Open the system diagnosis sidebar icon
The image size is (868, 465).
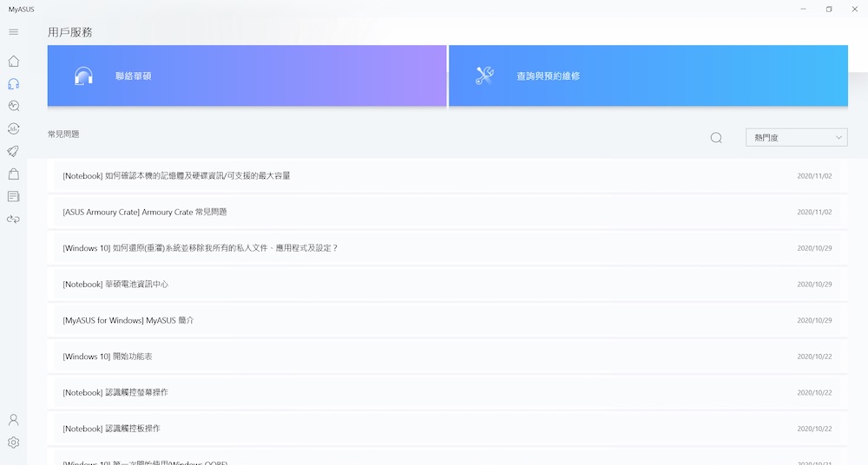pos(13,106)
